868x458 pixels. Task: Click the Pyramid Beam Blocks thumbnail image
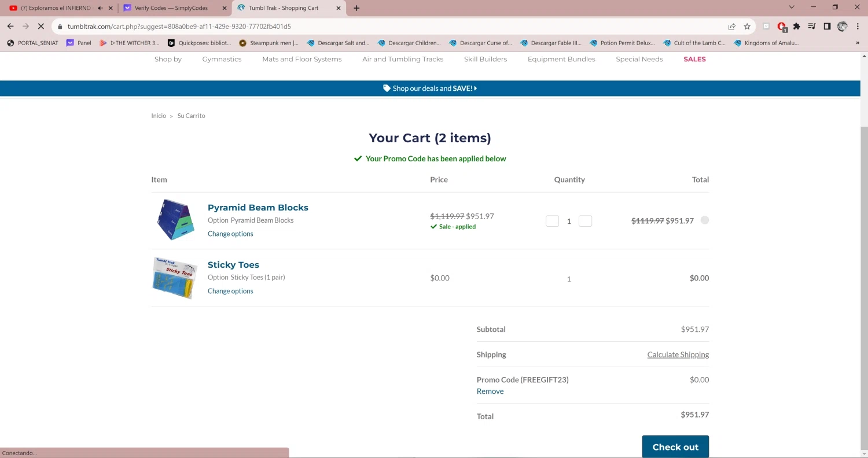pos(176,220)
